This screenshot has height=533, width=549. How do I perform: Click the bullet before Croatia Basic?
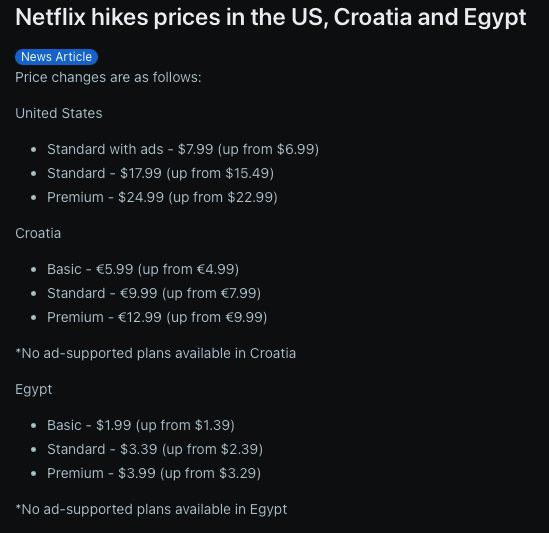pyautogui.click(x=34, y=270)
